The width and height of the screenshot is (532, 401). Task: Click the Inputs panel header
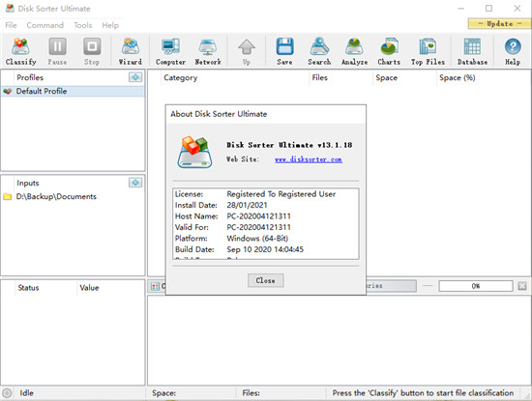[x=28, y=183]
